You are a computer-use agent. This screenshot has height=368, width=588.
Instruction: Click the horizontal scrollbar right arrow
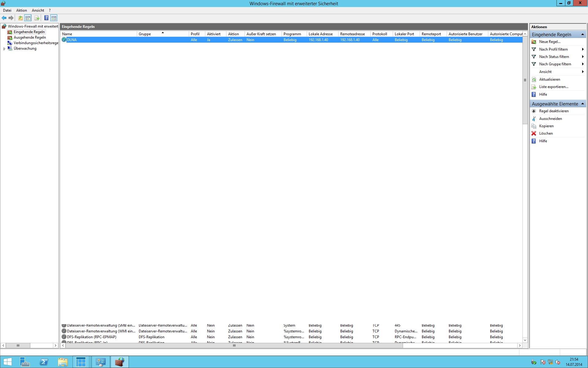[x=519, y=345]
